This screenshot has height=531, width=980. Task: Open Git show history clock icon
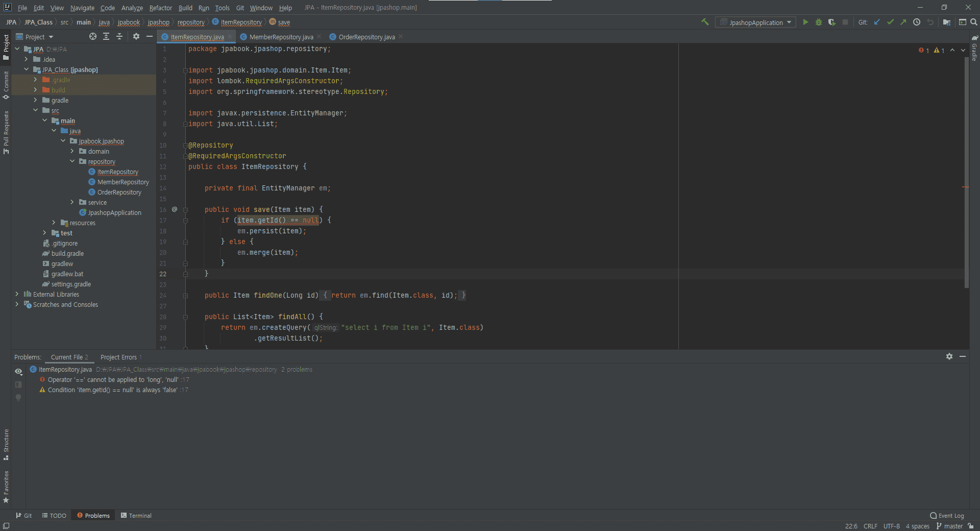917,22
